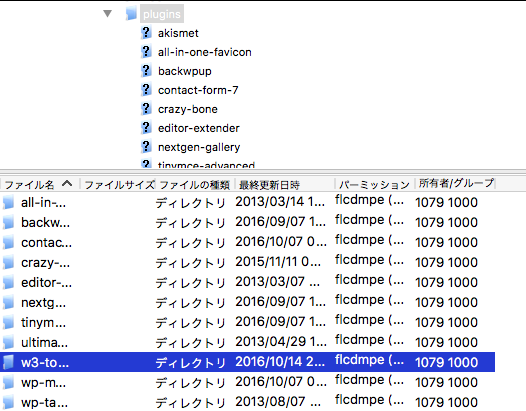Click backwpup's question mark folder icon
Screen dimensions: 526x411
click(146, 70)
